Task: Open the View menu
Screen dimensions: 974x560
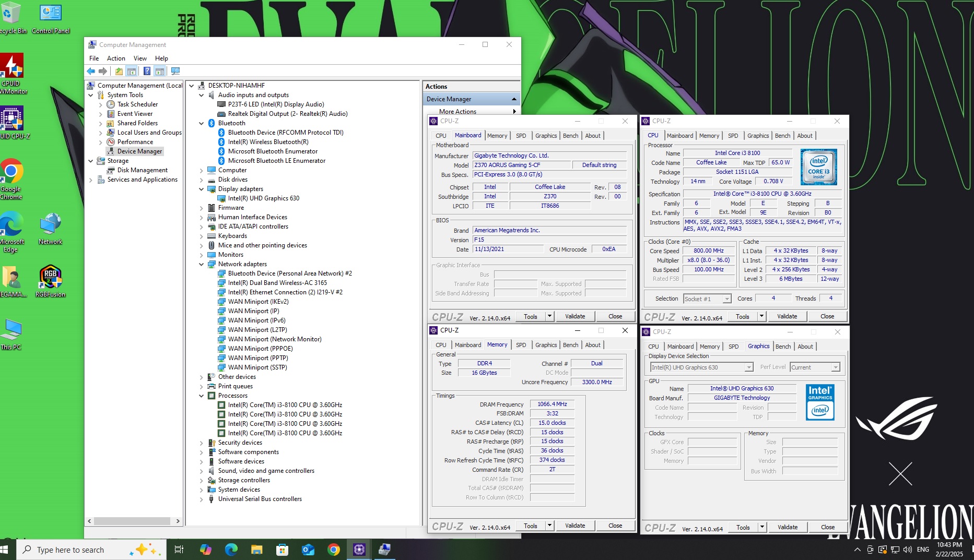Action: point(140,58)
